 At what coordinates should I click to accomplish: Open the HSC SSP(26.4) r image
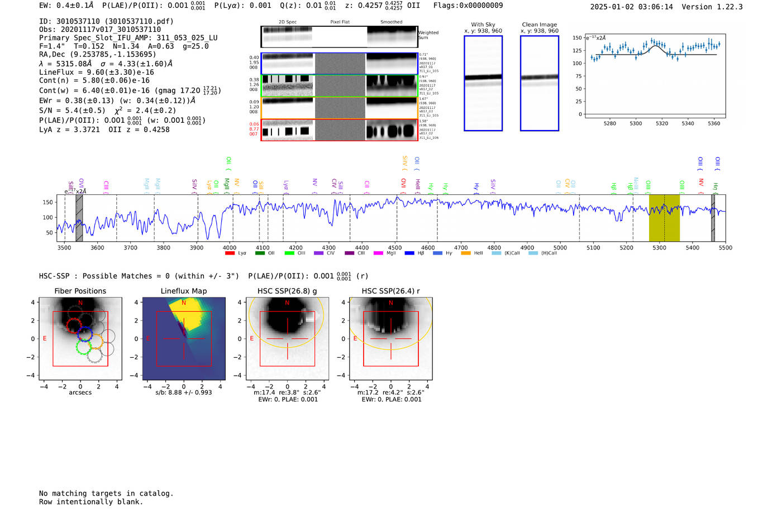(391, 339)
